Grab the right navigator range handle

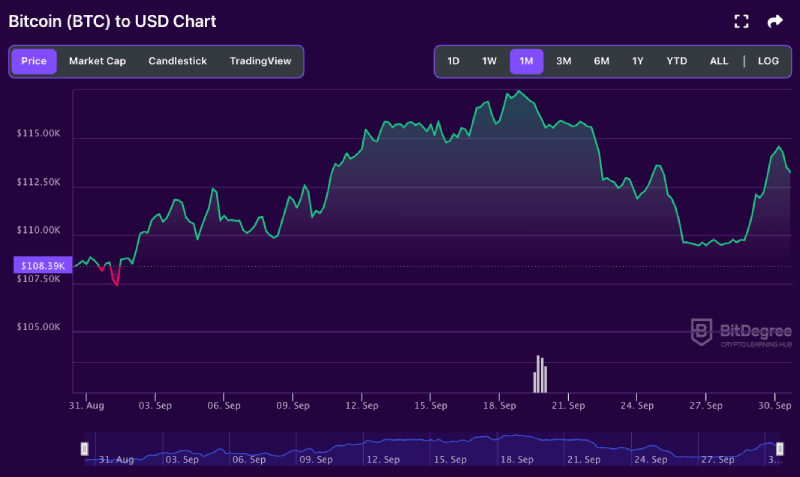pyautogui.click(x=780, y=448)
